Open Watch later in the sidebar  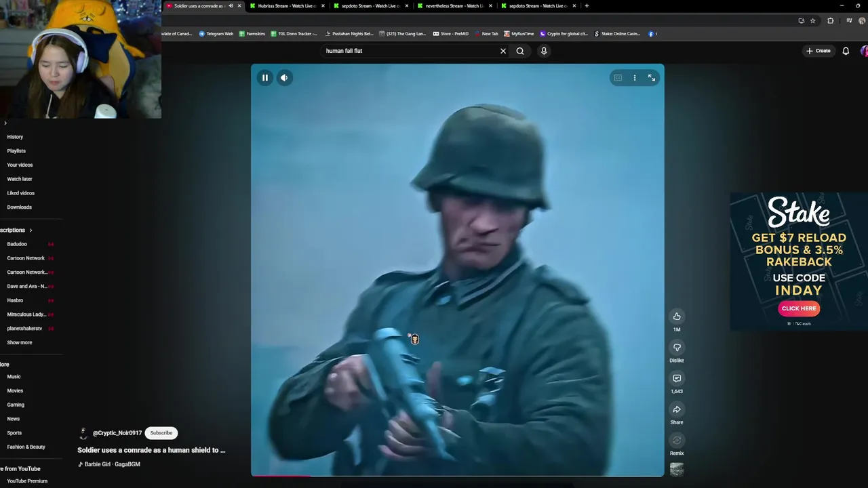(20, 179)
